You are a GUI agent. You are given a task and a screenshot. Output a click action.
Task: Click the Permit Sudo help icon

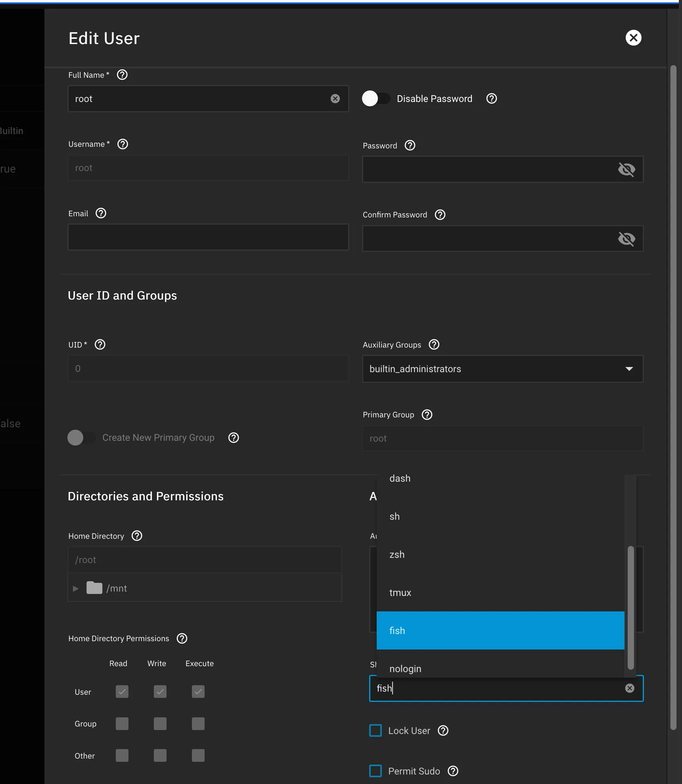pyautogui.click(x=453, y=771)
